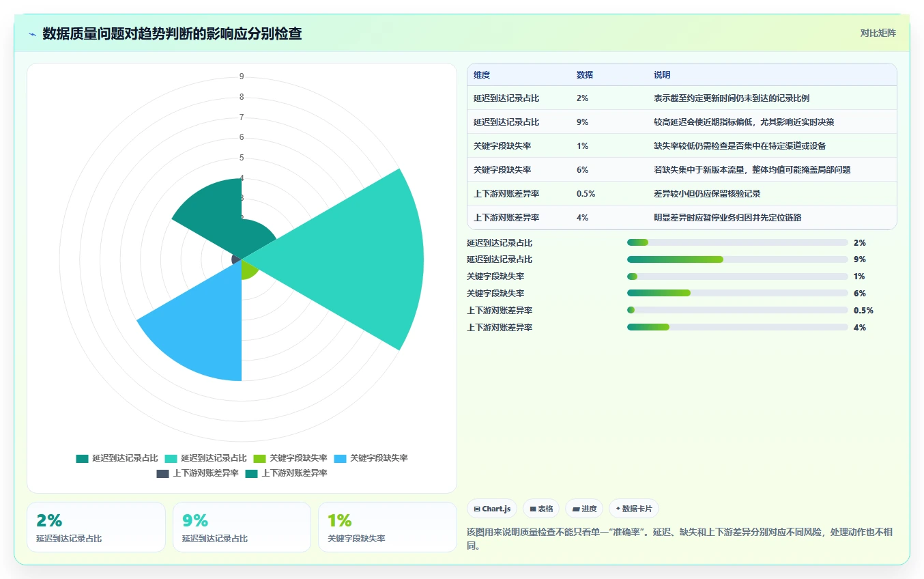The image size is (924, 579).
Task: Open the 2% 延迟到达记录占比 data card
Action: (x=96, y=527)
